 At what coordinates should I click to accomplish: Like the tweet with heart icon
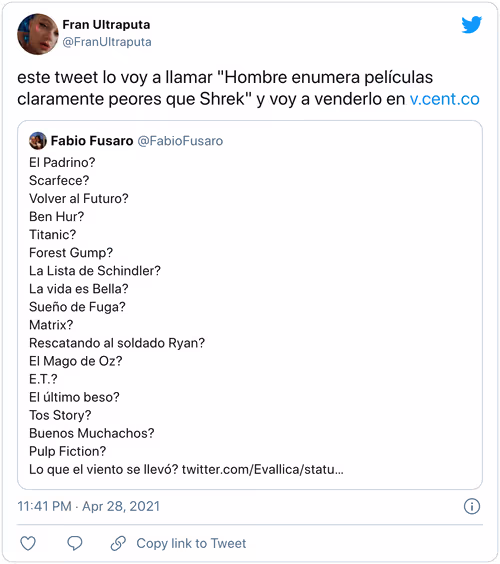point(28,543)
